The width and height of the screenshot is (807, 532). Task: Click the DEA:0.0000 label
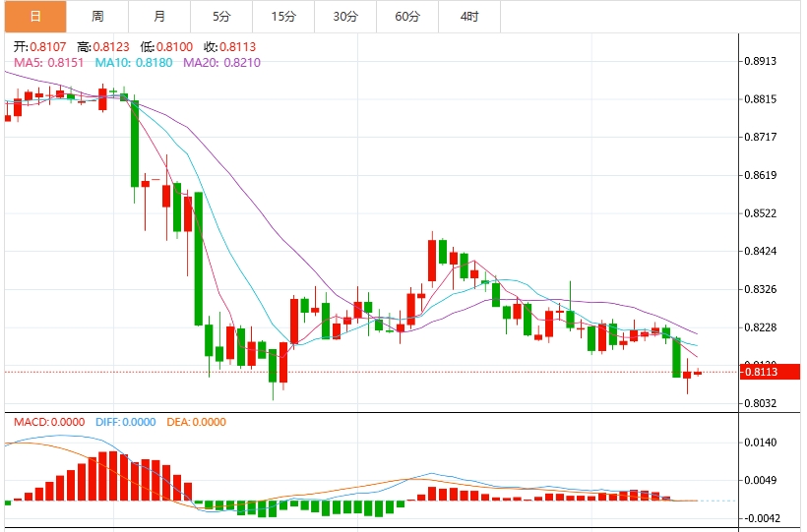(x=196, y=423)
